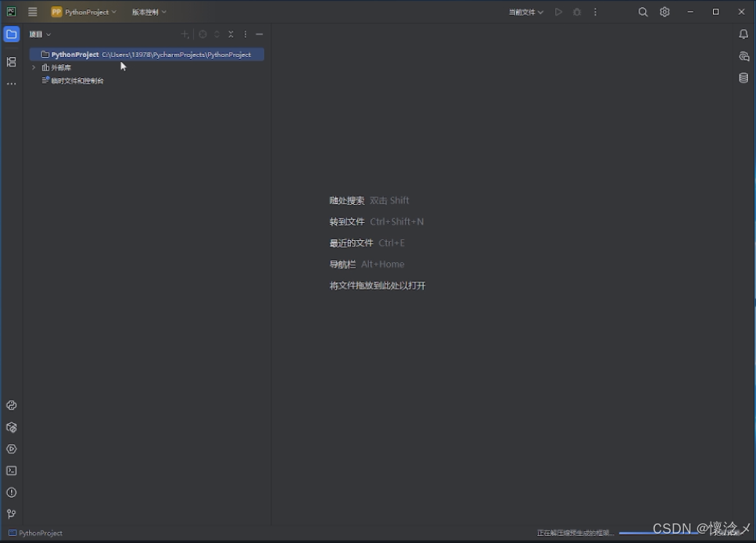756x543 pixels.
Task: Toggle the Structure panel icon below Project
Action: click(11, 61)
